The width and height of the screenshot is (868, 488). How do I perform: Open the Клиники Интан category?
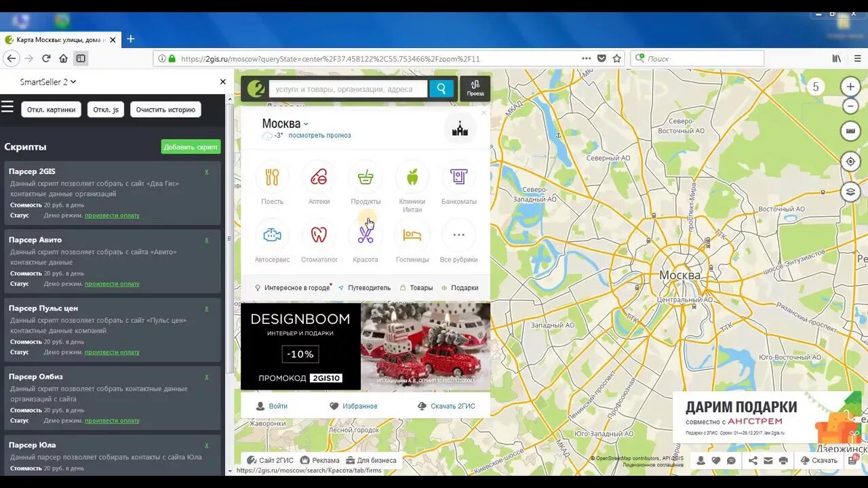412,186
